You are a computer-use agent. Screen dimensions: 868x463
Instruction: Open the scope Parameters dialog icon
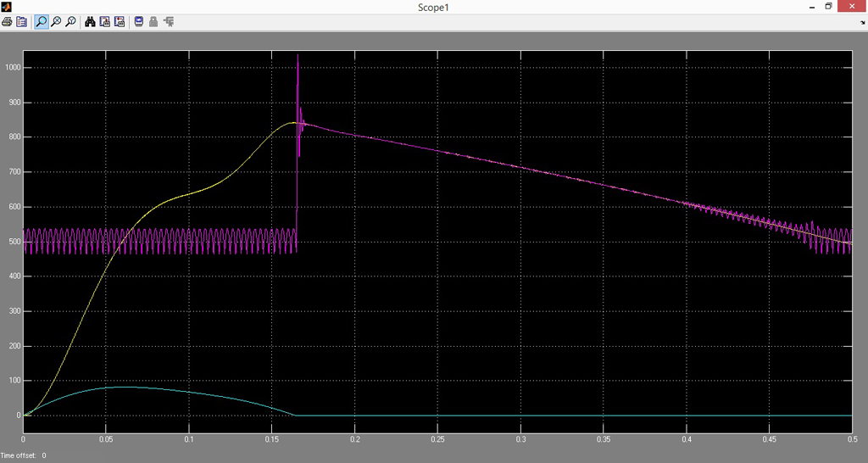tap(21, 22)
